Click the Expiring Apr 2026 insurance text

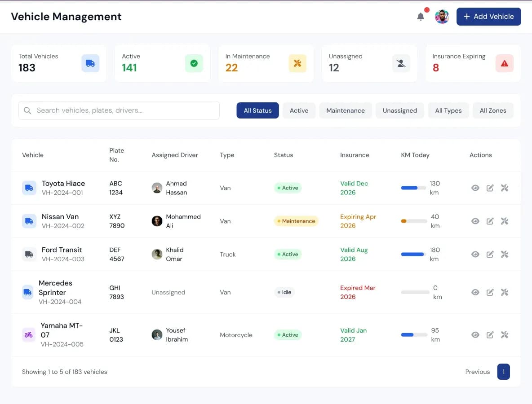click(x=358, y=221)
